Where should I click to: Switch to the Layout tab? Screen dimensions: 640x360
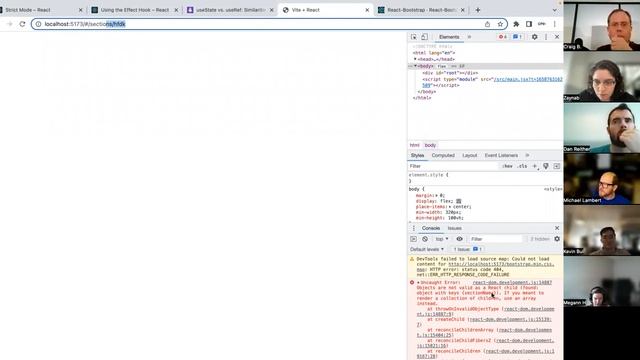[469, 156]
